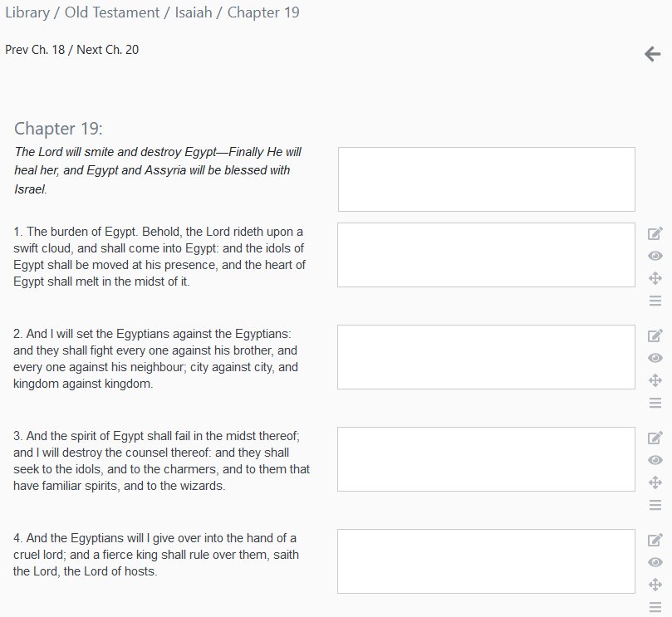Click the move arrows icon for verse 2
Image resolution: width=672 pixels, height=617 pixels.
[655, 380]
